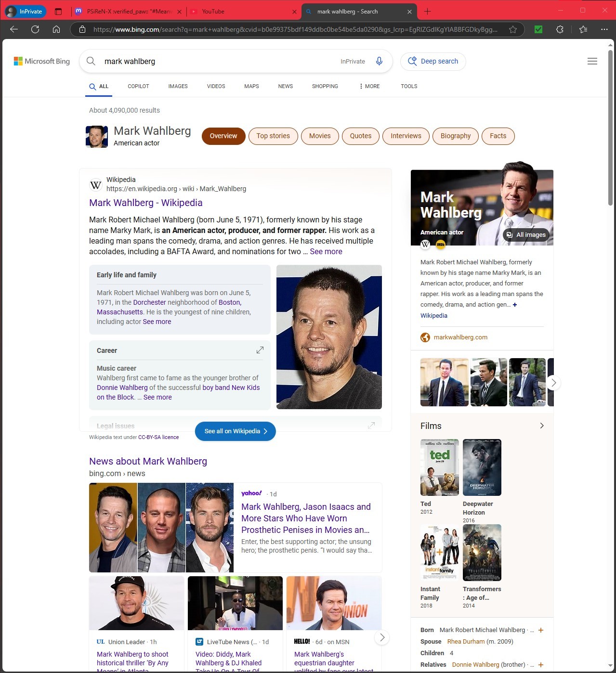Open Mark Wahlberg - Wikipedia result link
The height and width of the screenshot is (673, 616).
tap(146, 203)
